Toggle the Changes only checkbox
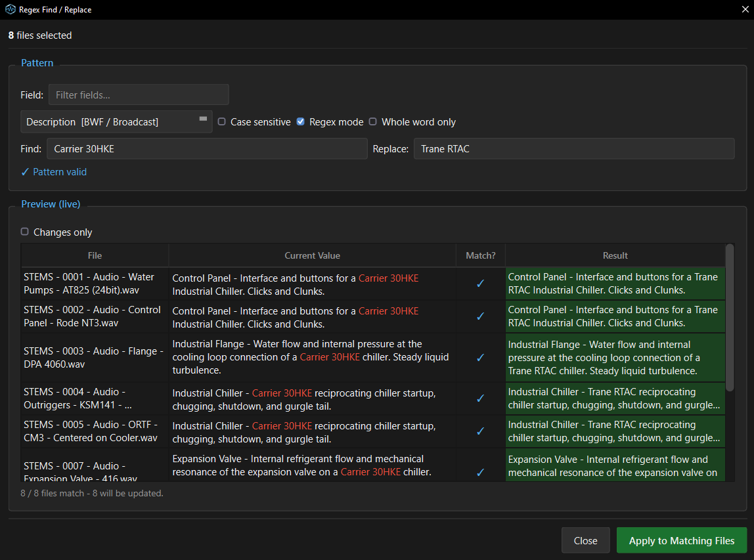 click(x=24, y=232)
